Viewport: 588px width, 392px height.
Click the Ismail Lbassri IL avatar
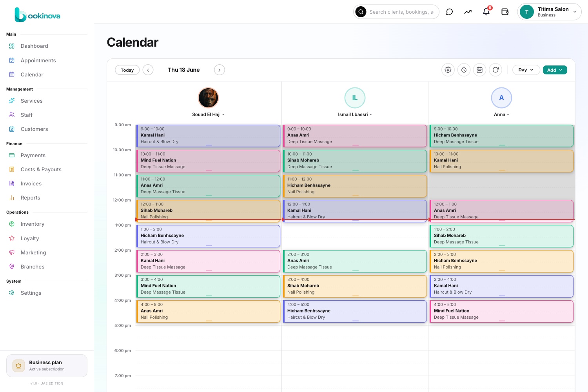pos(355,98)
